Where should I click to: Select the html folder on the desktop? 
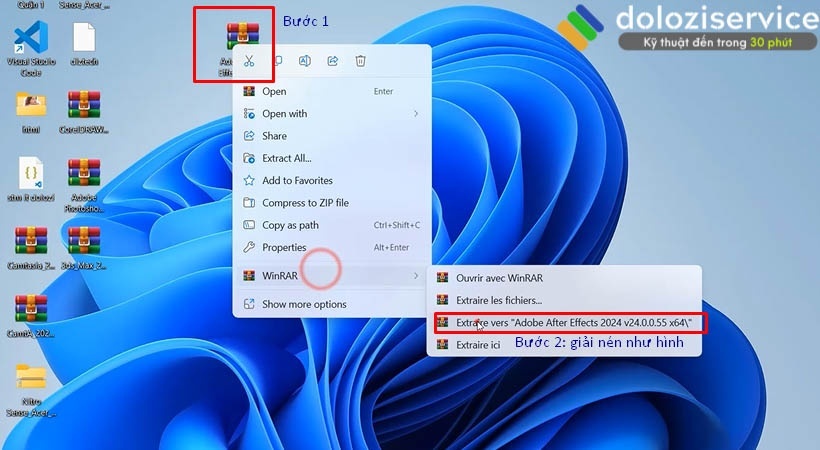(x=31, y=105)
